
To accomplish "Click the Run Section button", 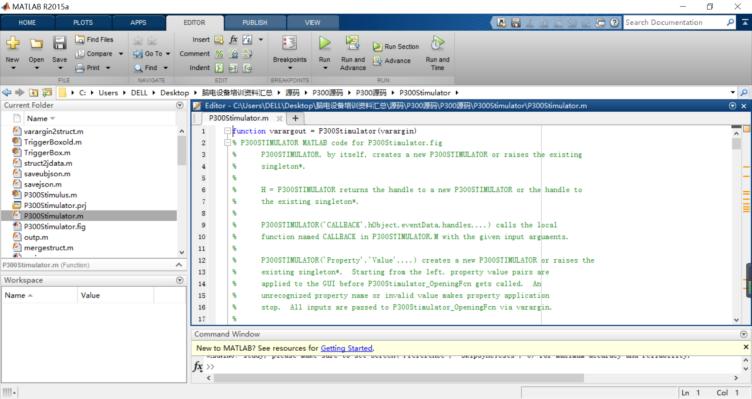I will pyautogui.click(x=396, y=47).
